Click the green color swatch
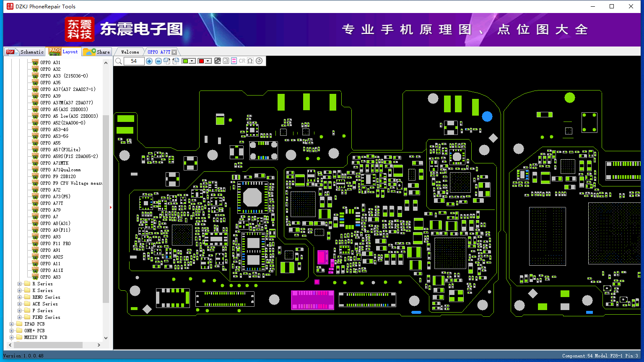Viewport: 644px width, 362px height. (185, 61)
